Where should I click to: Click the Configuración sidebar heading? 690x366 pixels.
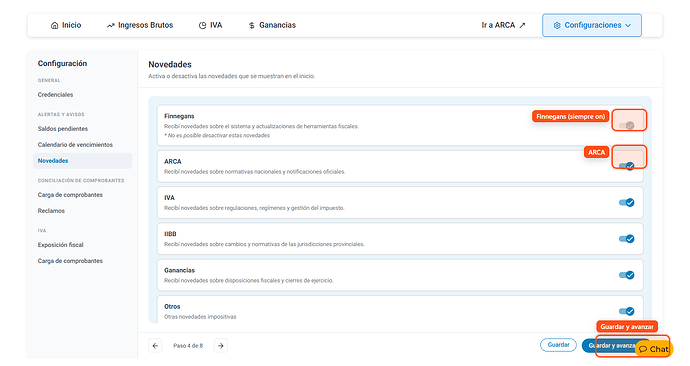tap(62, 63)
